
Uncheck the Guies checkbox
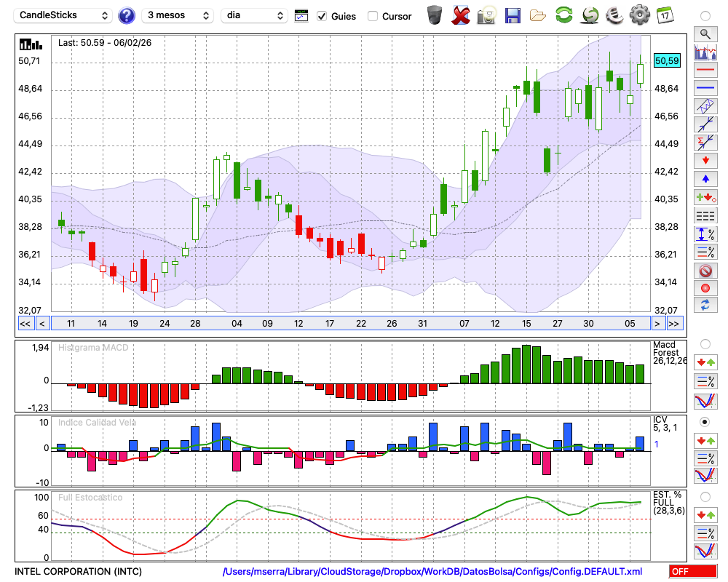click(323, 16)
